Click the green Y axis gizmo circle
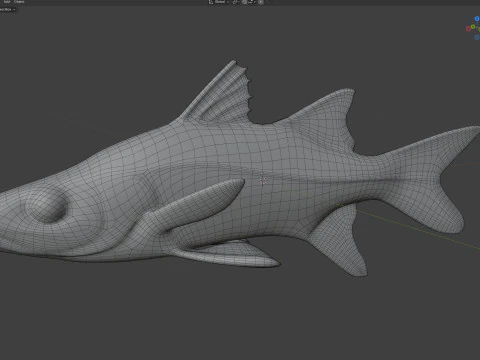Screen dimensions: 480x360 473,26
